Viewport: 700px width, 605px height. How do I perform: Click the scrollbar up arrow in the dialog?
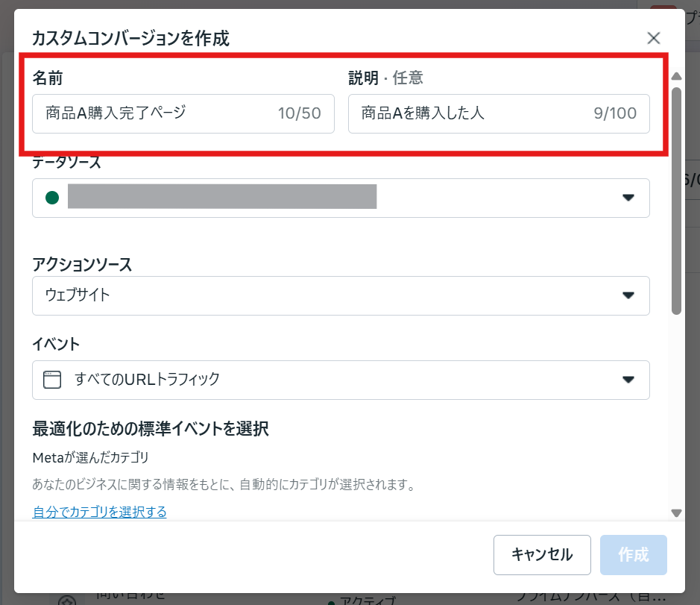[x=676, y=76]
